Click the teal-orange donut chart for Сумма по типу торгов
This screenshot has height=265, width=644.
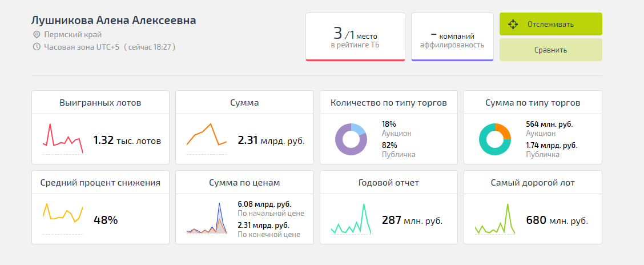point(494,139)
